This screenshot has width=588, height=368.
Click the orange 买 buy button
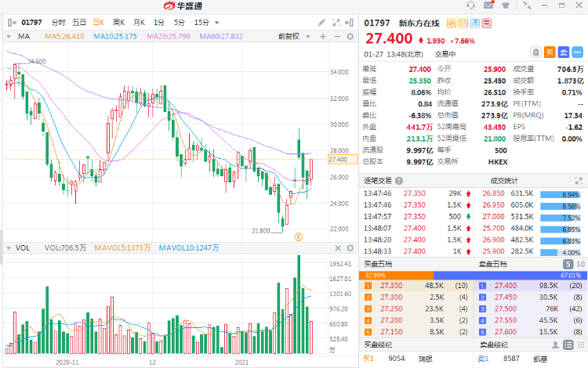(550, 52)
